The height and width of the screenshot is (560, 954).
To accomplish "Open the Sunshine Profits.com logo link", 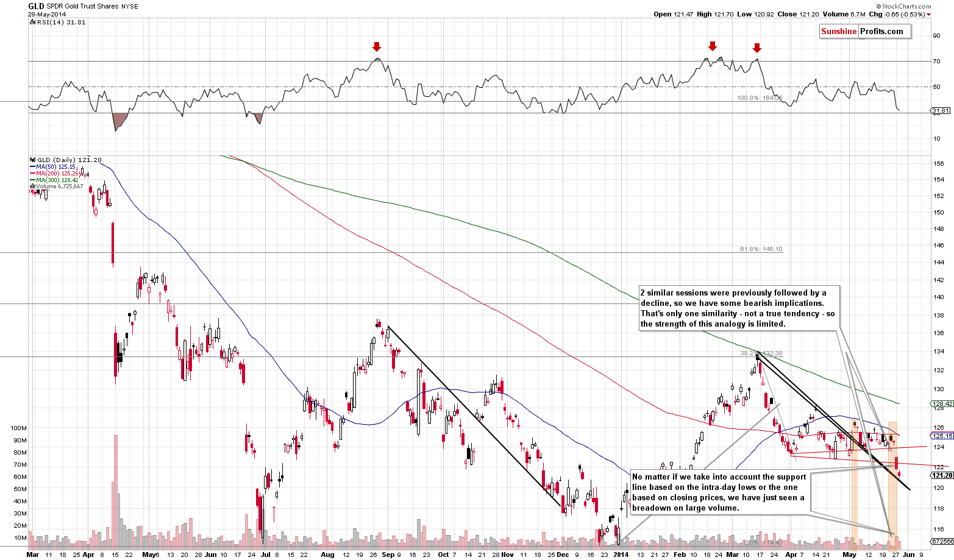I will pos(866,32).
